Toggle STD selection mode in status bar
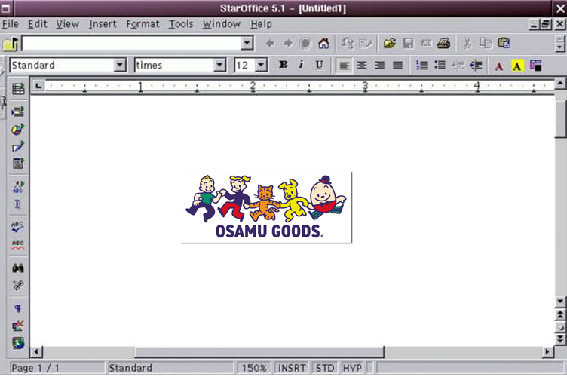Image resolution: width=567 pixels, height=392 pixels. pyautogui.click(x=325, y=368)
